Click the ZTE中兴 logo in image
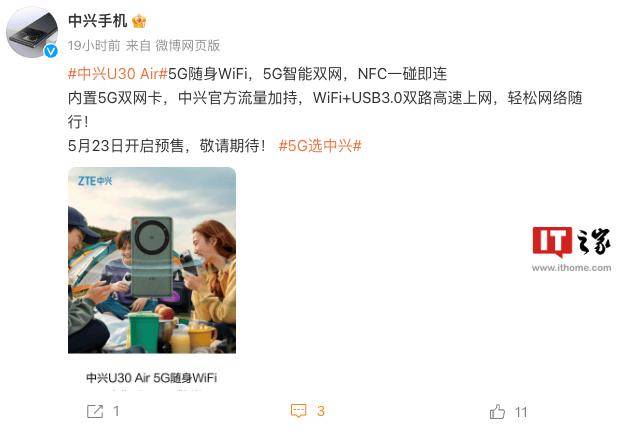Viewport: 621px width, 438px height. (x=95, y=181)
